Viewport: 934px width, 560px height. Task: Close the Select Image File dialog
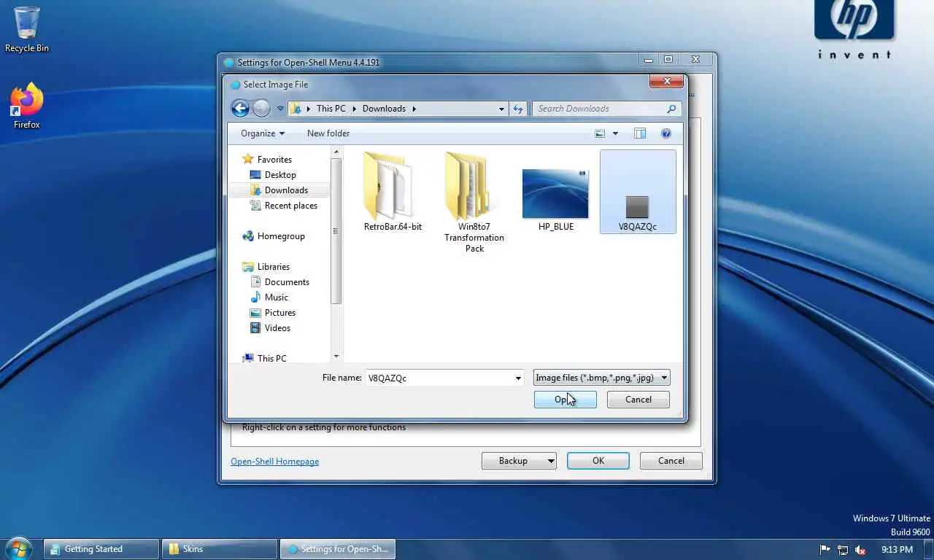point(666,82)
